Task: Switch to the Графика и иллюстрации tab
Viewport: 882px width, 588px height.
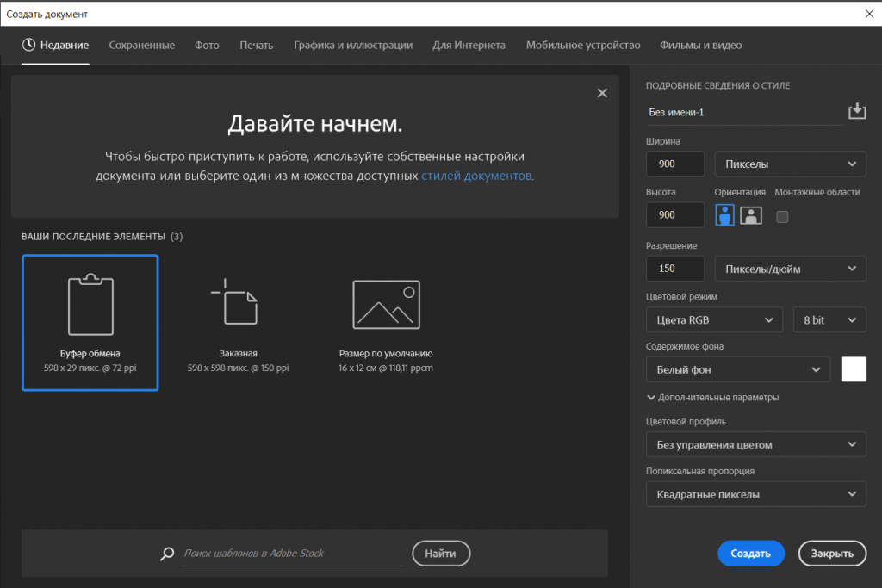Action: click(352, 45)
